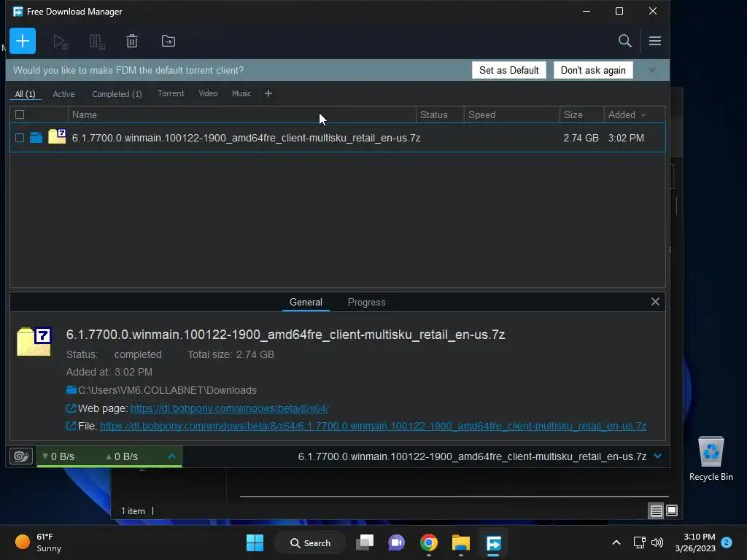
Task: Toggle snail mode icon in status bar
Action: click(x=21, y=456)
